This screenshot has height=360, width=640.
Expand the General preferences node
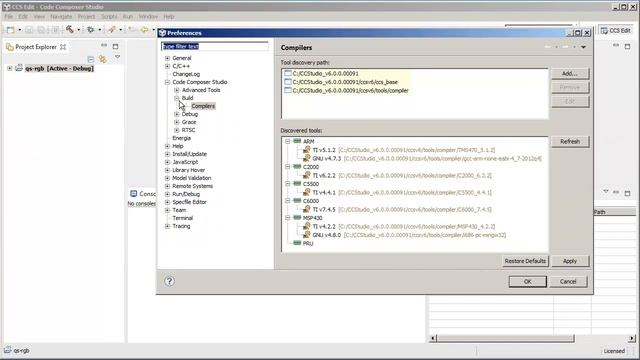coord(167,58)
